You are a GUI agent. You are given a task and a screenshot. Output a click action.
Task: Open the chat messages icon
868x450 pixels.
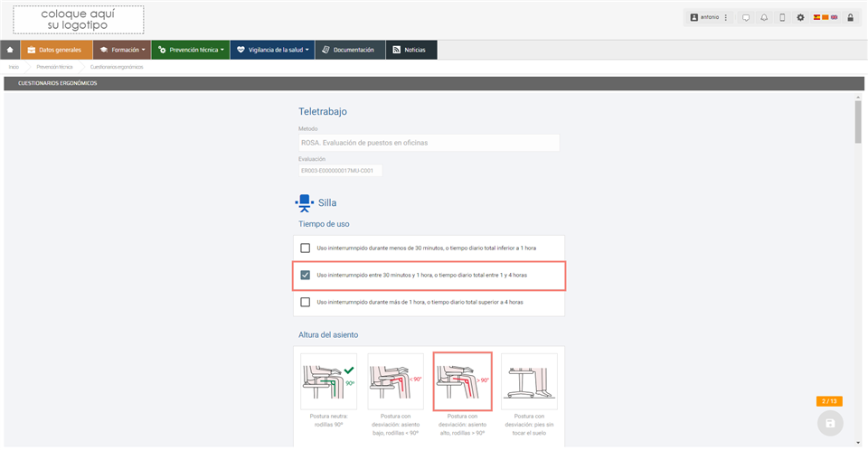746,18
